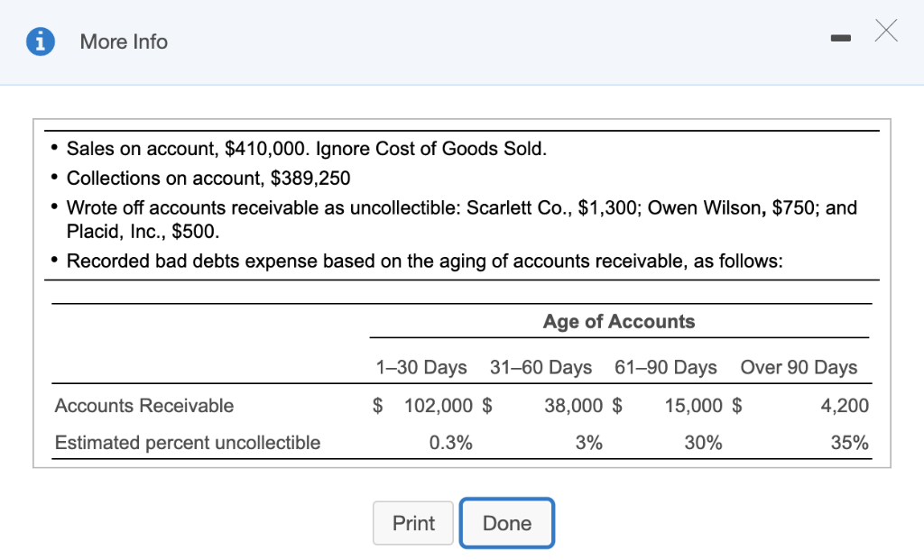Viewport: 924px width, 560px height.
Task: Click the Estimated percent uncollectible row label
Action: point(188,443)
